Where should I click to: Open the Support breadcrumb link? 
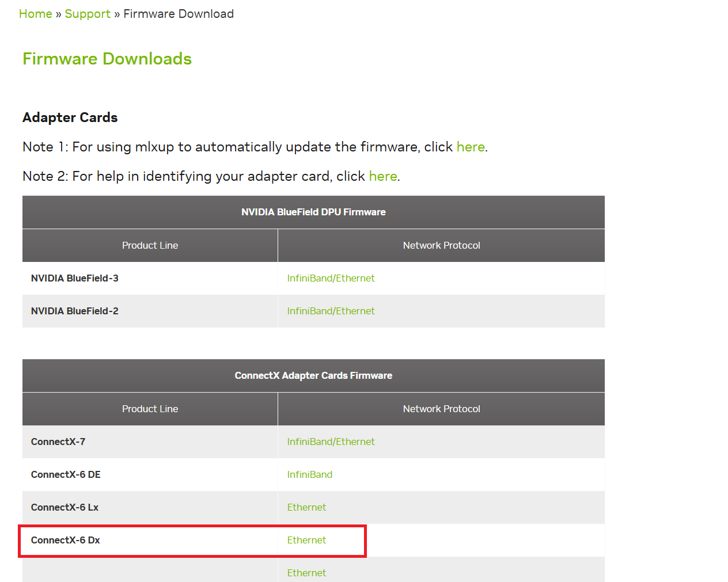[x=88, y=14]
